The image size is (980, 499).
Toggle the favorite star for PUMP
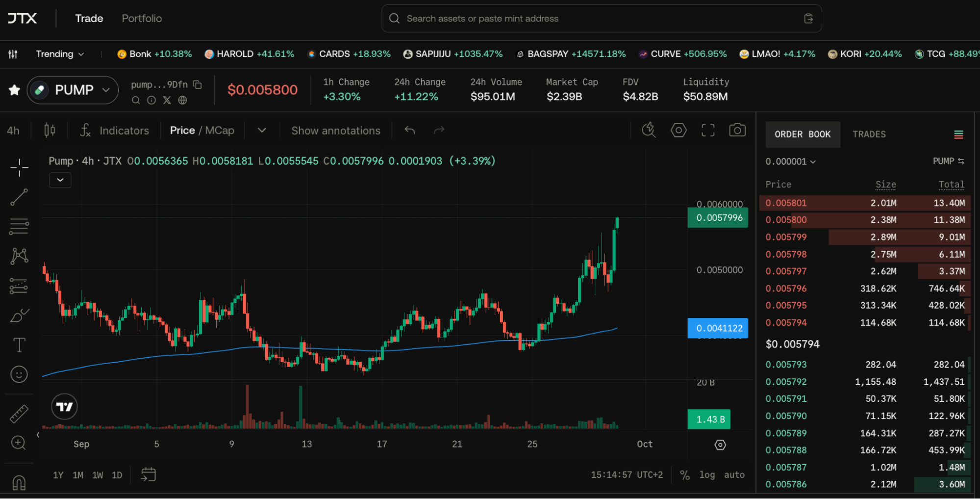click(x=15, y=90)
